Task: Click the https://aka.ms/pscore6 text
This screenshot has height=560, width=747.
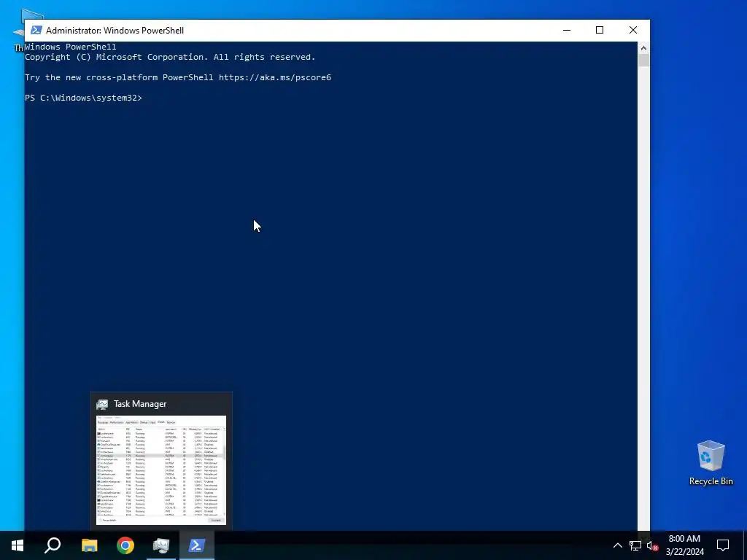Action: coord(275,77)
